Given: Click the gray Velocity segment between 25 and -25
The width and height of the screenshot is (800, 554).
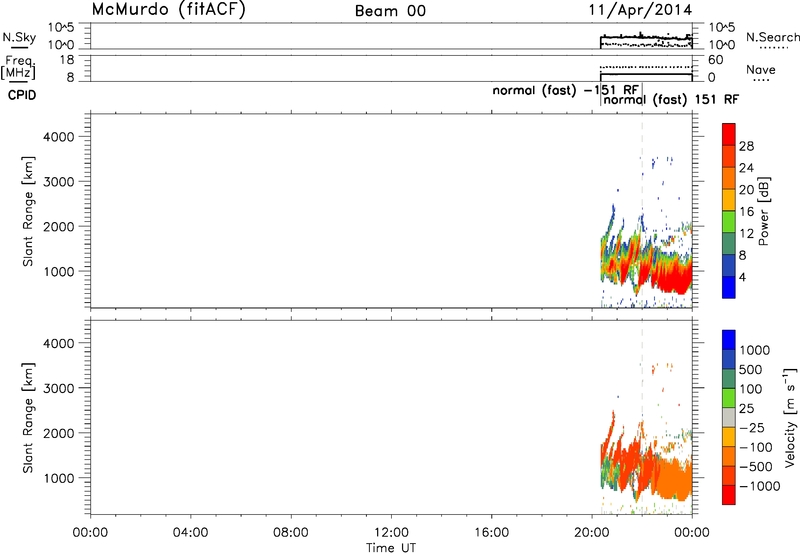Looking at the screenshot, I should (729, 417).
